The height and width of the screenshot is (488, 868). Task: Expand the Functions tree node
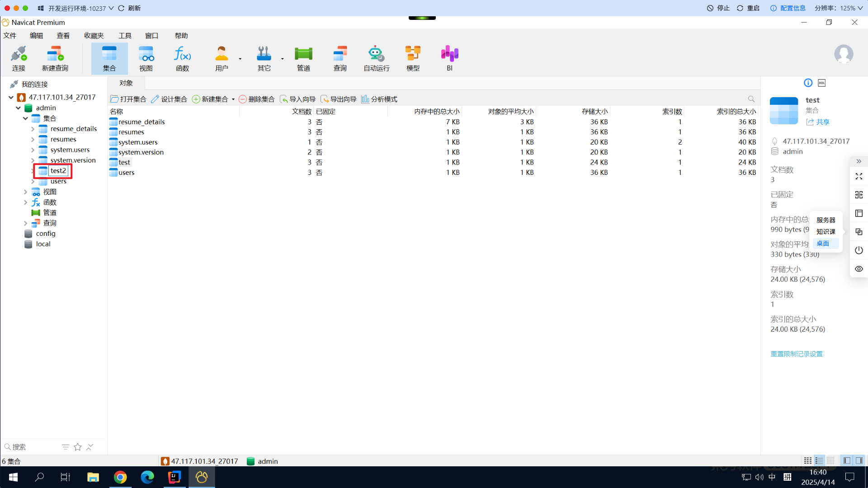[25, 202]
